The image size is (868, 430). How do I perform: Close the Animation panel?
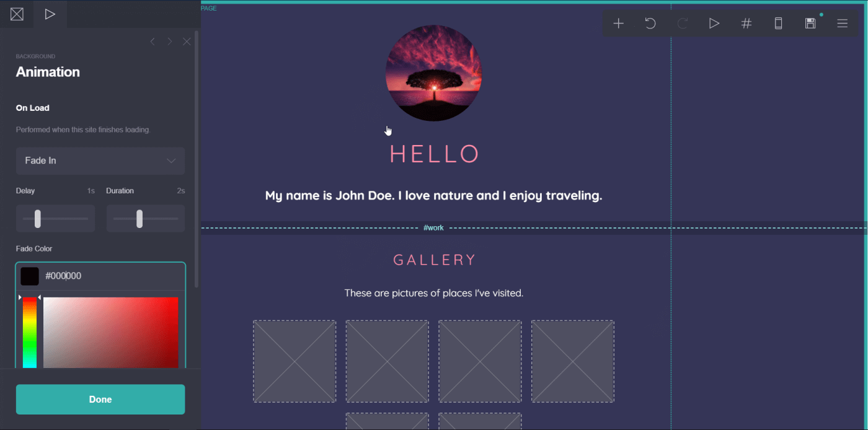click(x=187, y=42)
